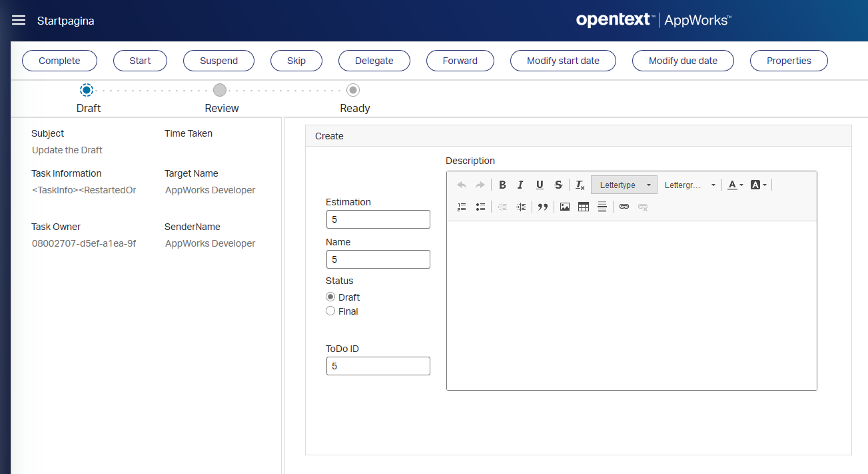868x474 pixels.
Task: Click the Delegate button
Action: pyautogui.click(x=374, y=61)
